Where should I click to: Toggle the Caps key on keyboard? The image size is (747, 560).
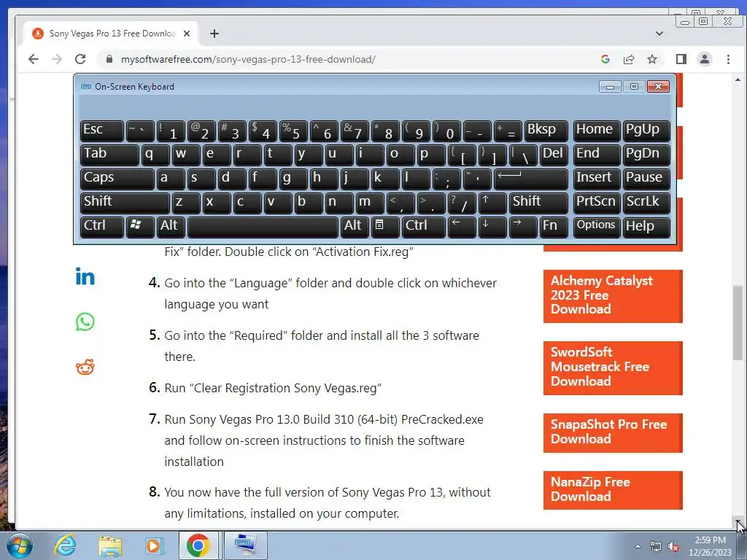click(117, 179)
